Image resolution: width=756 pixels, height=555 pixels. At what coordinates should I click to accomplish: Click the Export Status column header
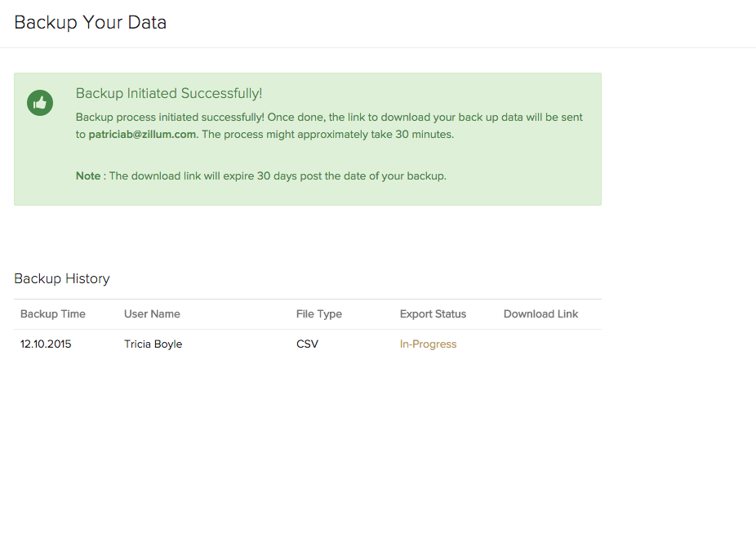[433, 314]
